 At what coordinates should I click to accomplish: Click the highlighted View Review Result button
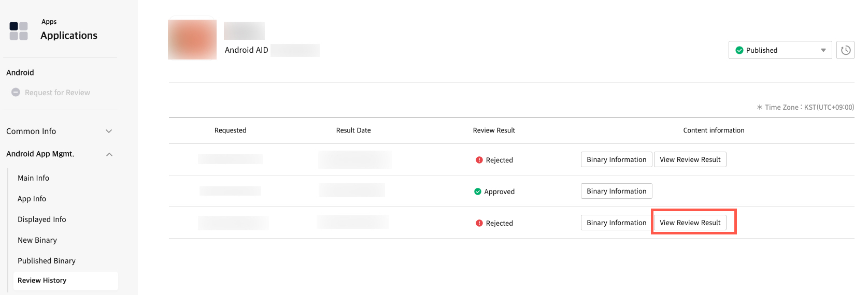click(690, 223)
